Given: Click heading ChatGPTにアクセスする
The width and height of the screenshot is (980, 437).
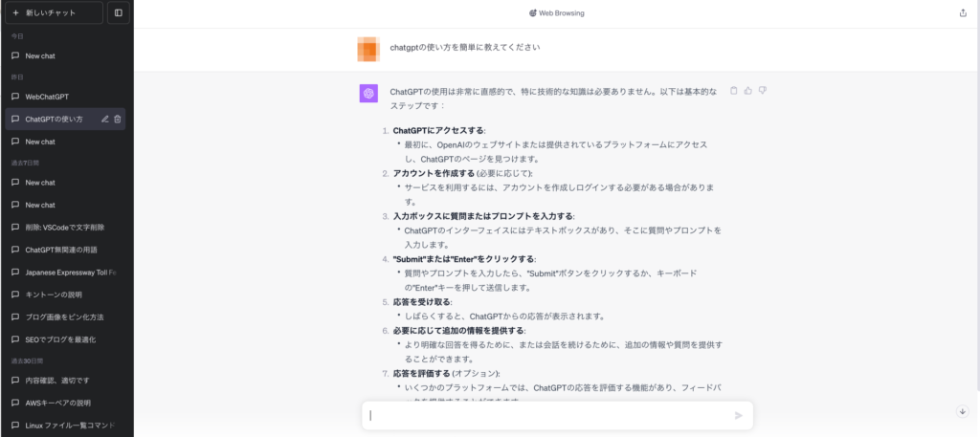Looking at the screenshot, I should (438, 130).
